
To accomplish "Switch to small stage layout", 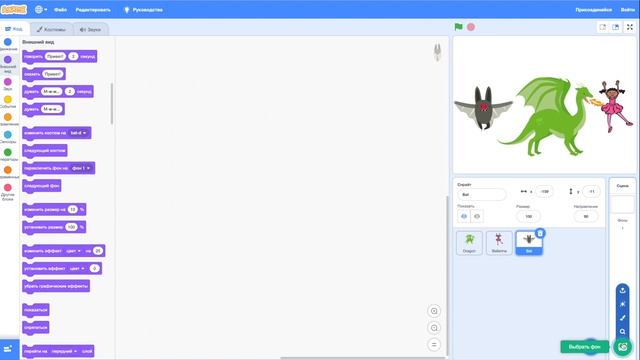I will [602, 27].
